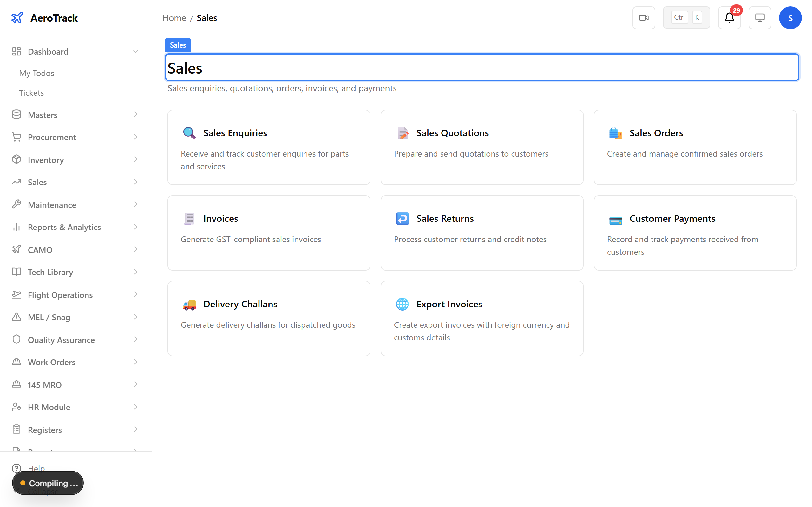Open the Sales Returns return arrow icon
This screenshot has width=812, height=507.
(x=402, y=218)
